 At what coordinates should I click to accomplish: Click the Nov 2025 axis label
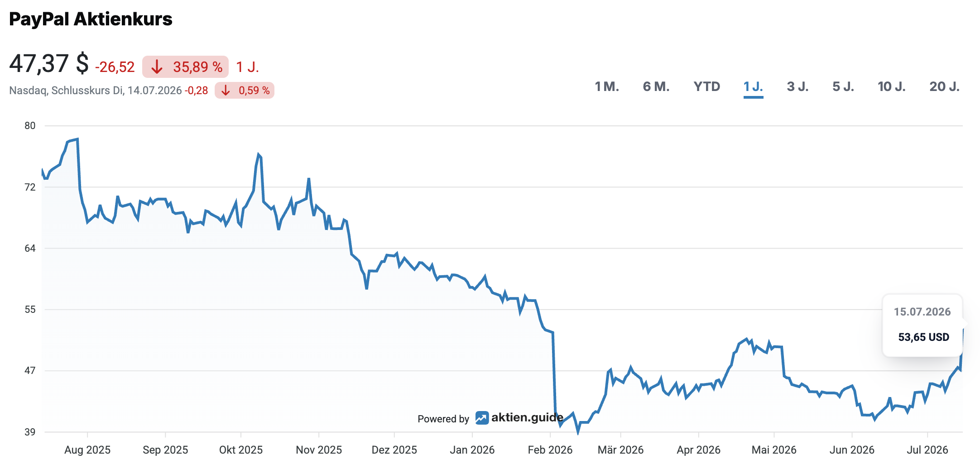point(319,450)
